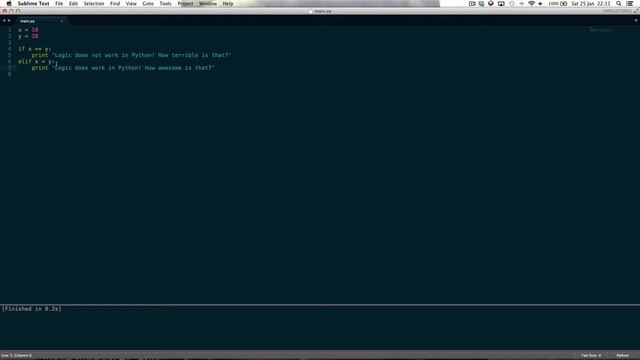
Task: Click the date and time clock
Action: (x=591, y=4)
